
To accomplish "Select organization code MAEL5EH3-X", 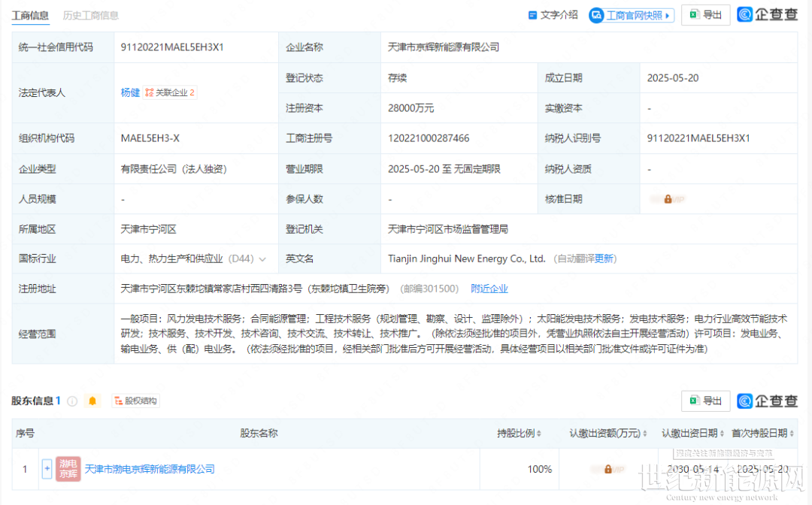I will click(150, 138).
